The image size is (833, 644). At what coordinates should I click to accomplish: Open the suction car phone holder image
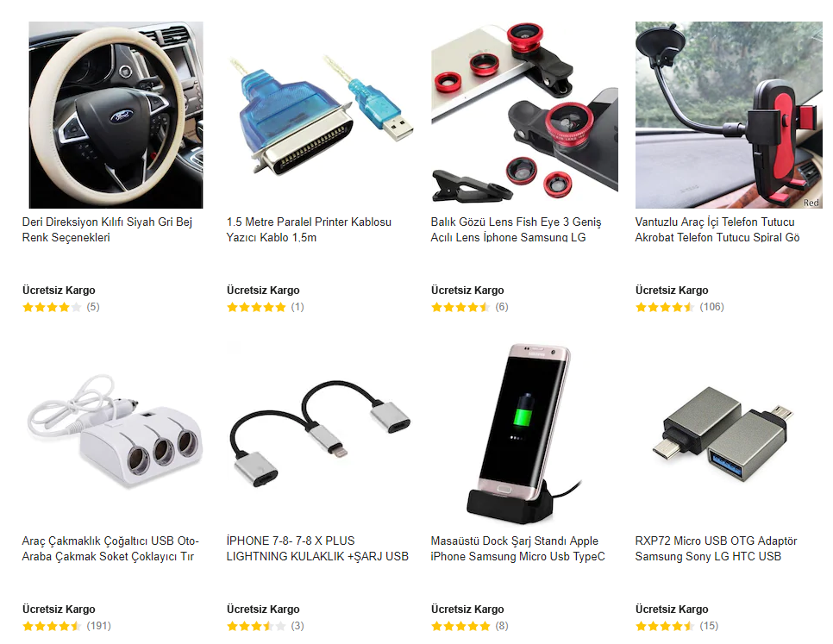tap(729, 115)
